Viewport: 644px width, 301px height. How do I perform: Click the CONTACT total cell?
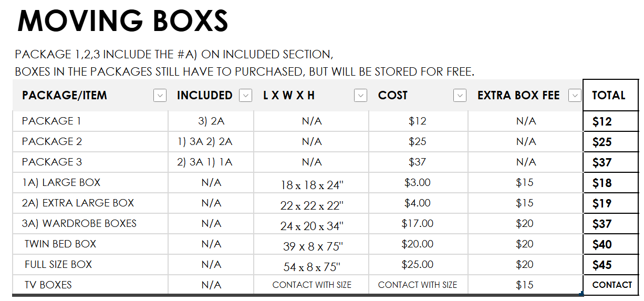point(610,285)
